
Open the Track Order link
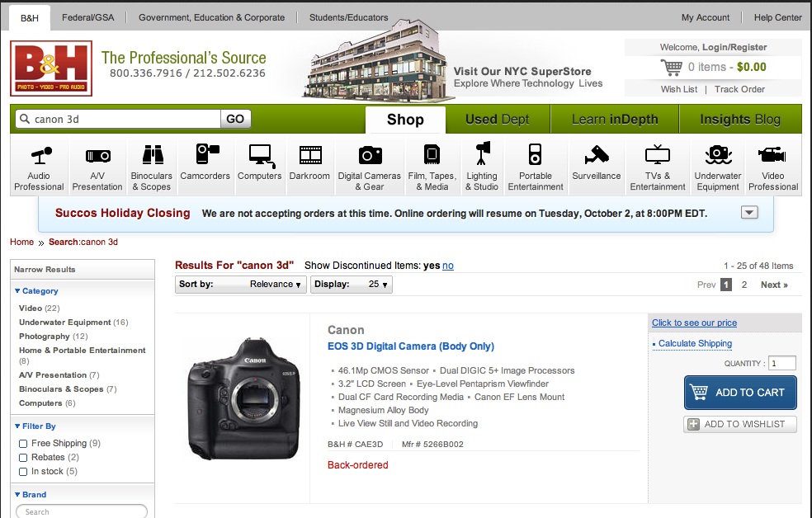click(739, 89)
